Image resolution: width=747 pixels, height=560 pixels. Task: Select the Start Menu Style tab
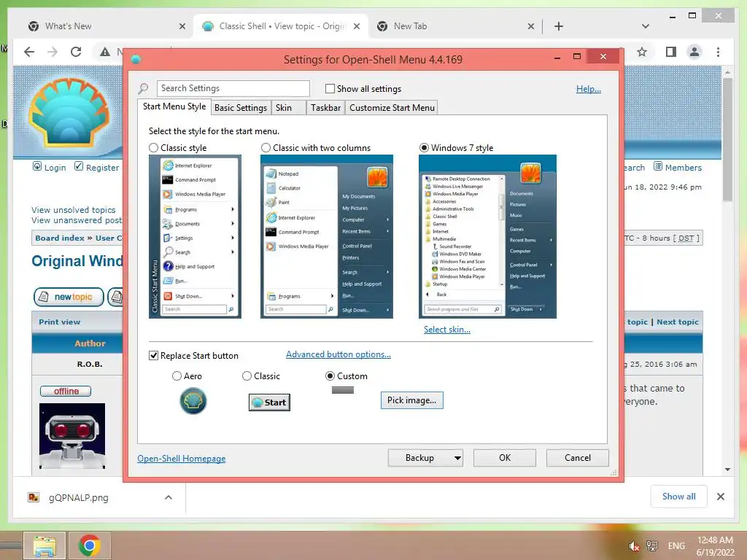point(174,106)
